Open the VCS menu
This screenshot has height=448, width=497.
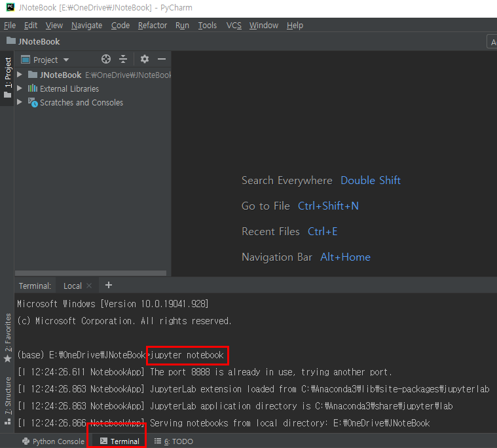(234, 26)
